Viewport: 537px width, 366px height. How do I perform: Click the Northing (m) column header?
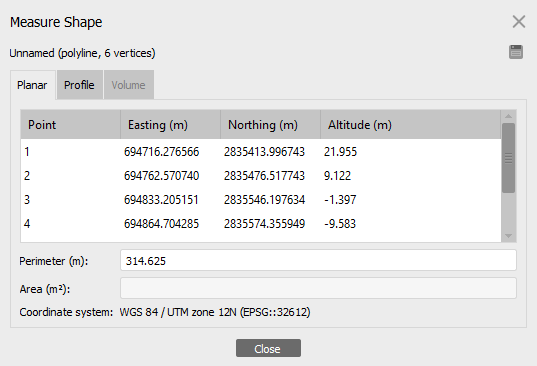270,125
